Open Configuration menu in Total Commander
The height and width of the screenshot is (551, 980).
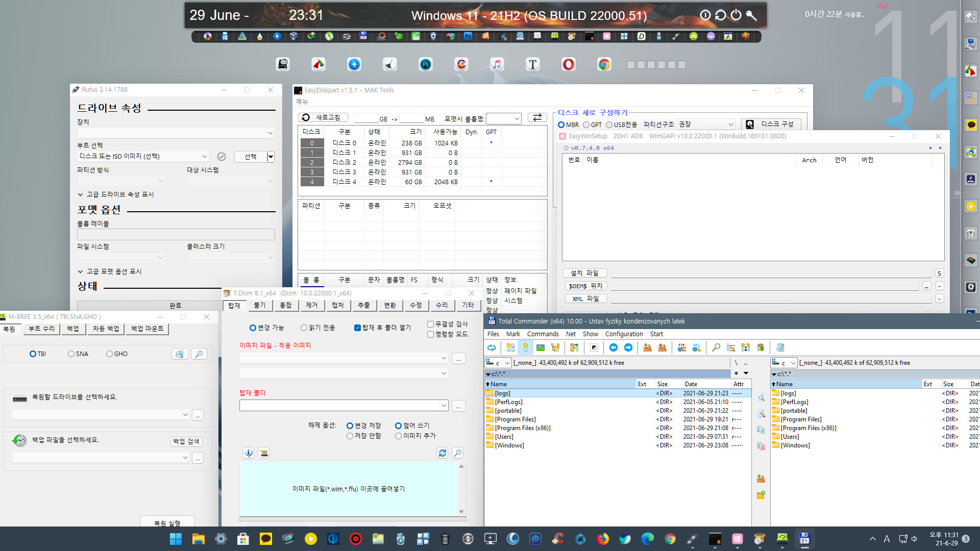(x=624, y=334)
